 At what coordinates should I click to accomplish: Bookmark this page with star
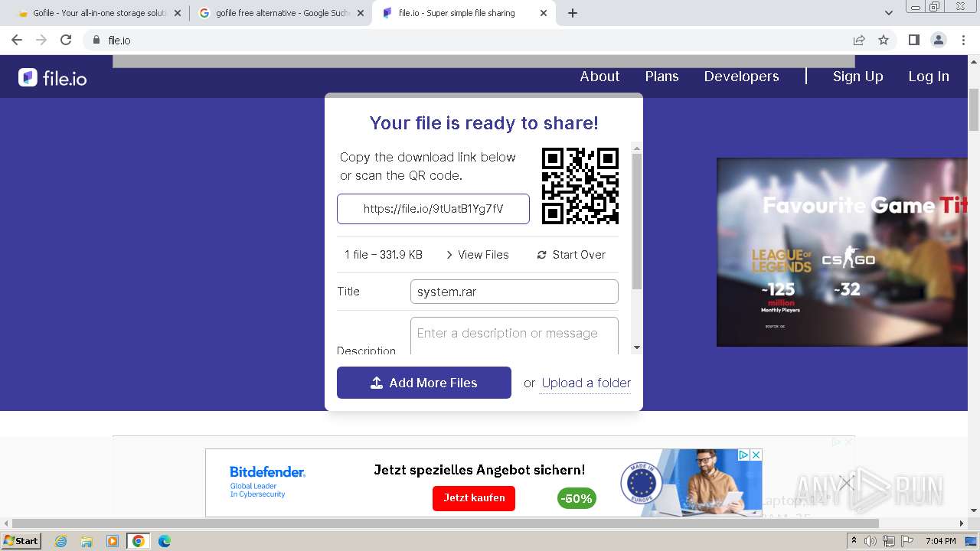click(884, 40)
